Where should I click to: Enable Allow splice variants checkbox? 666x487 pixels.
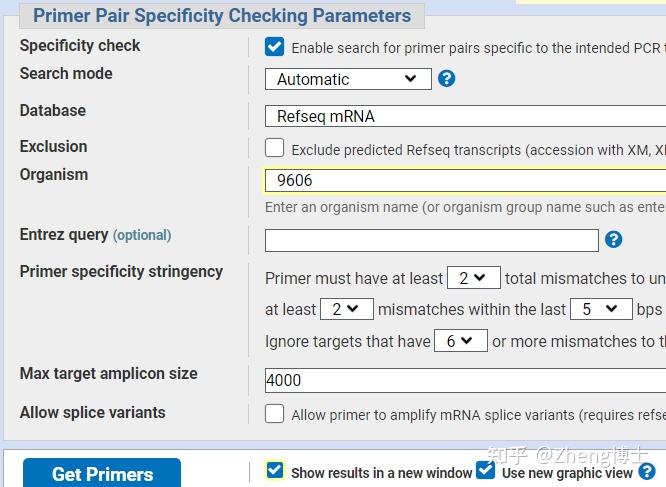pos(274,413)
